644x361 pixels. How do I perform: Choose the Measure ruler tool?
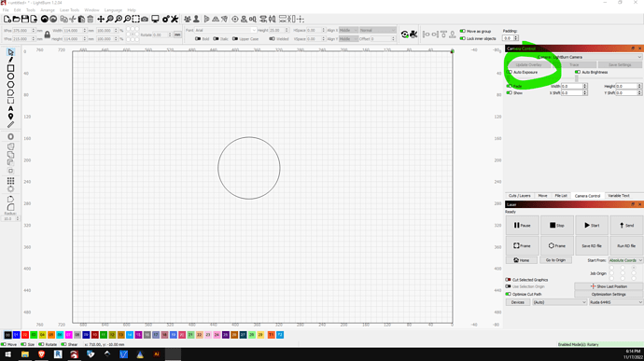(x=10, y=124)
